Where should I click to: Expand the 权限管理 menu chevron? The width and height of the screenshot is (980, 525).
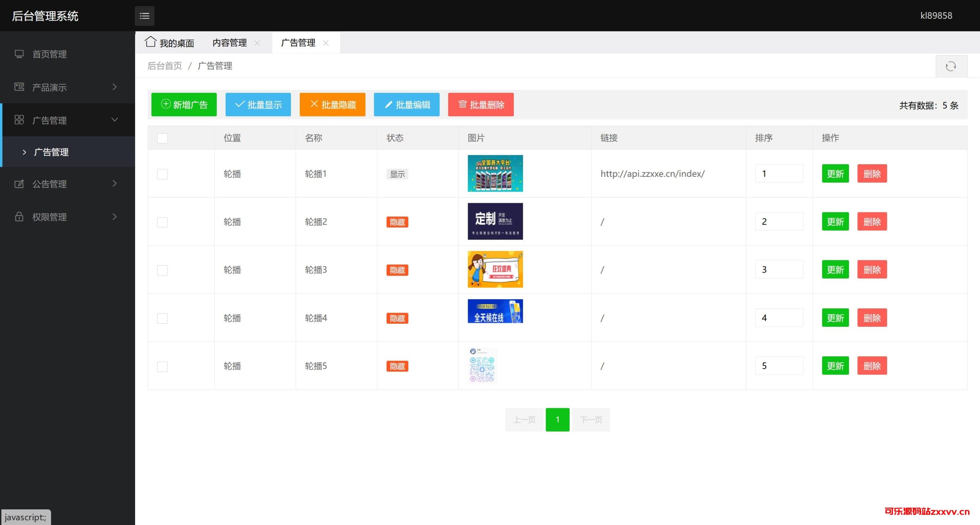tap(114, 217)
